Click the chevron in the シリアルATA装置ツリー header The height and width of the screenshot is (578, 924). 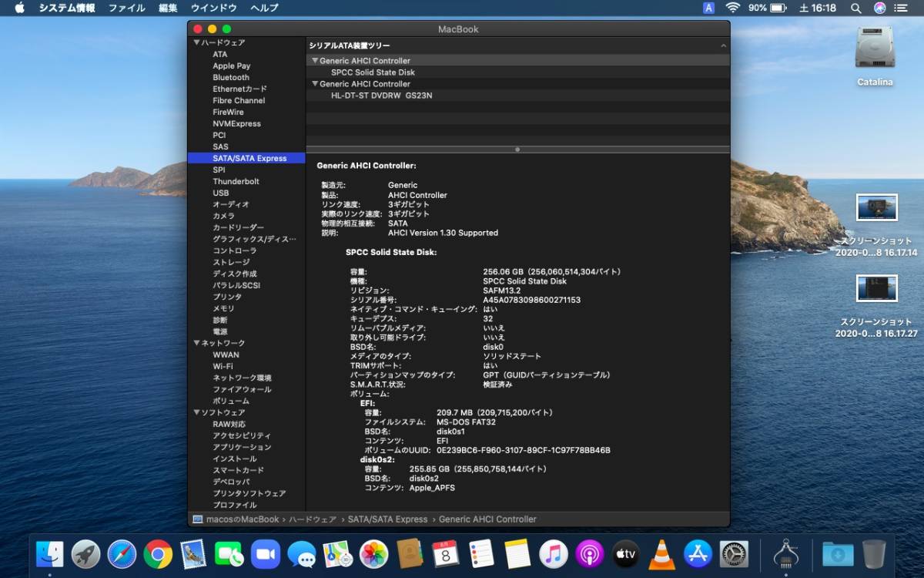pyautogui.click(x=723, y=46)
